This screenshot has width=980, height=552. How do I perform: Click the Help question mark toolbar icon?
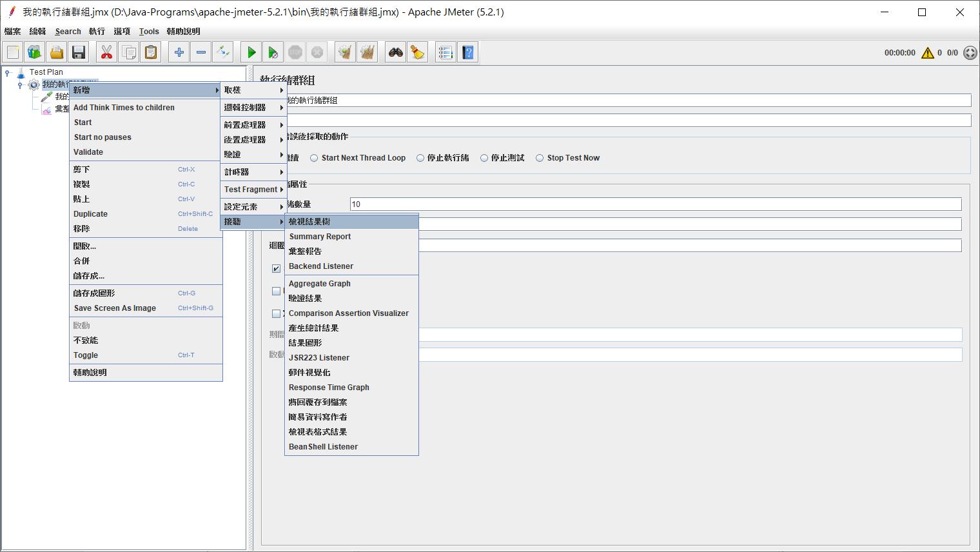(468, 52)
